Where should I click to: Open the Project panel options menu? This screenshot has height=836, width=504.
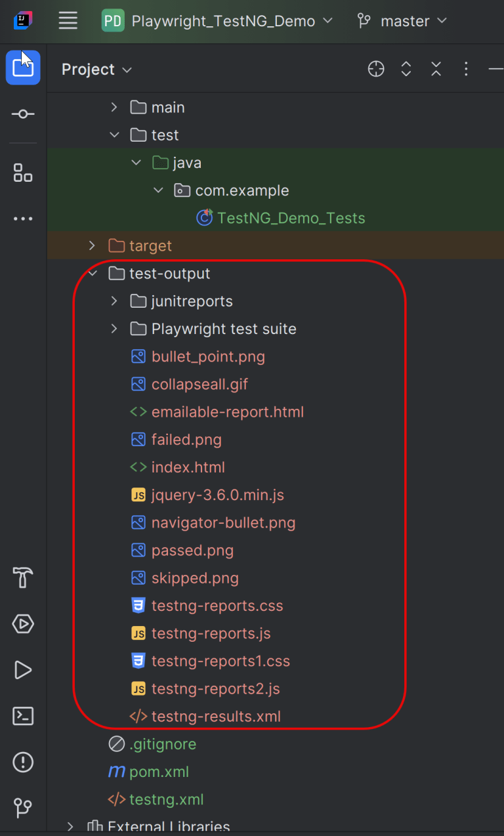point(466,69)
